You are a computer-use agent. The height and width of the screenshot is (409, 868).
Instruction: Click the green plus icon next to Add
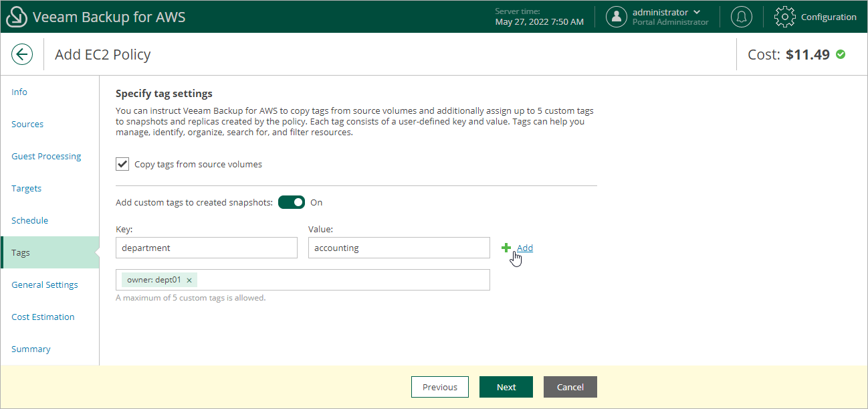click(x=506, y=248)
